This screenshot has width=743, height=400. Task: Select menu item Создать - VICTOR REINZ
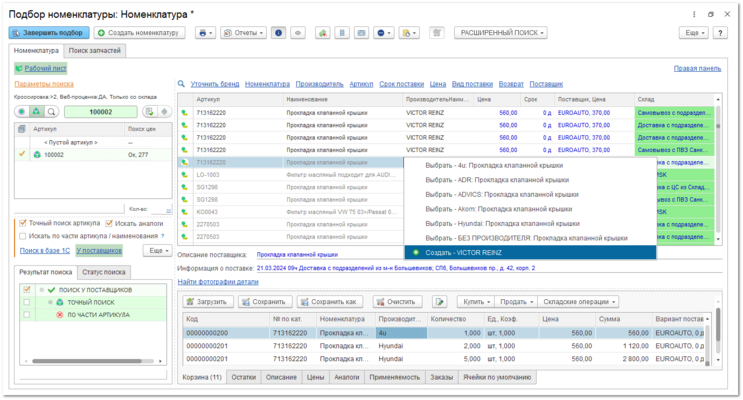click(x=530, y=253)
